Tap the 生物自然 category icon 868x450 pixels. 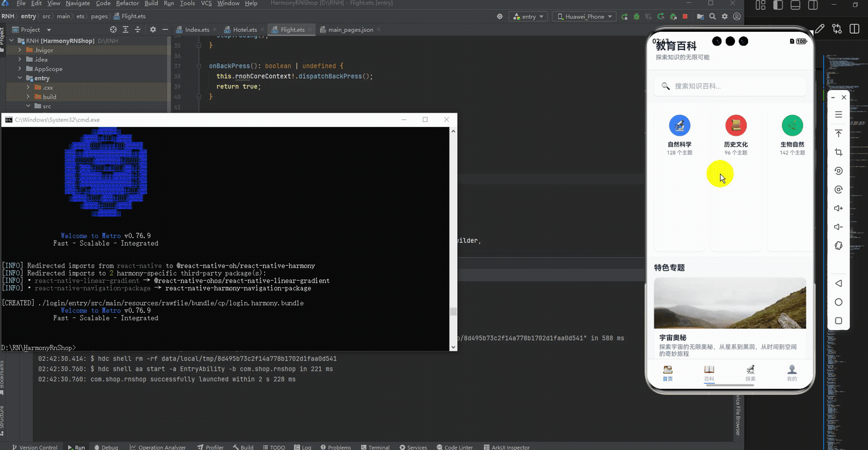pos(792,126)
